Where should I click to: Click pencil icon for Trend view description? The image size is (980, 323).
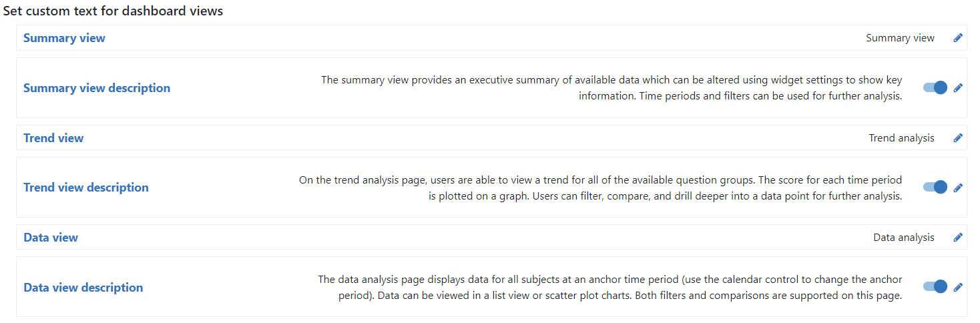tap(958, 188)
